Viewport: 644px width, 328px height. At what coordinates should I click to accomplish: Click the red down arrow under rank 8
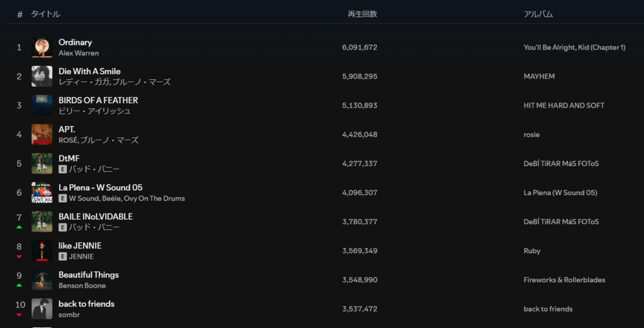(19, 256)
